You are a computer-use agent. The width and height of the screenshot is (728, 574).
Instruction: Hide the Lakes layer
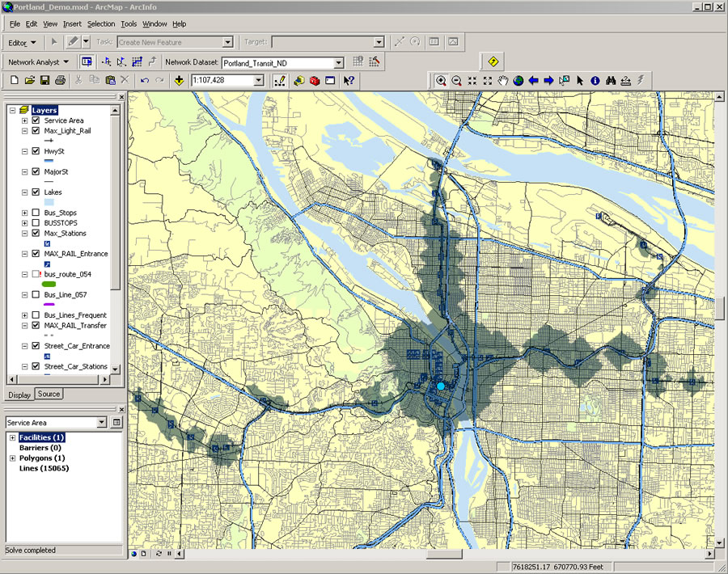coord(36,192)
